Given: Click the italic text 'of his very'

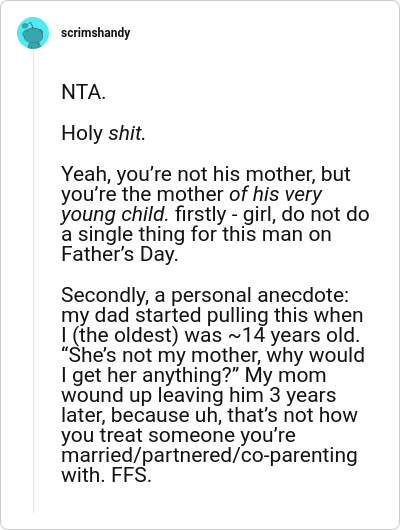Looking at the screenshot, I should pyautogui.click(x=275, y=194).
